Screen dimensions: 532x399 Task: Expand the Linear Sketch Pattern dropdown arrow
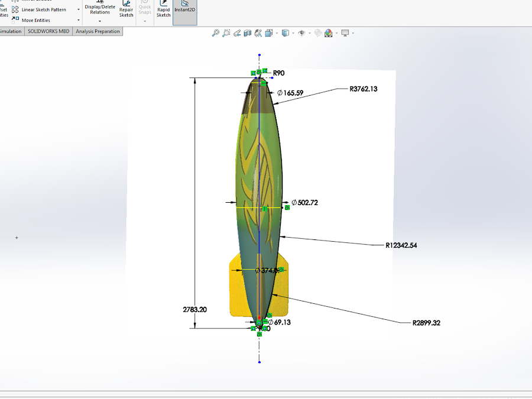click(79, 9)
